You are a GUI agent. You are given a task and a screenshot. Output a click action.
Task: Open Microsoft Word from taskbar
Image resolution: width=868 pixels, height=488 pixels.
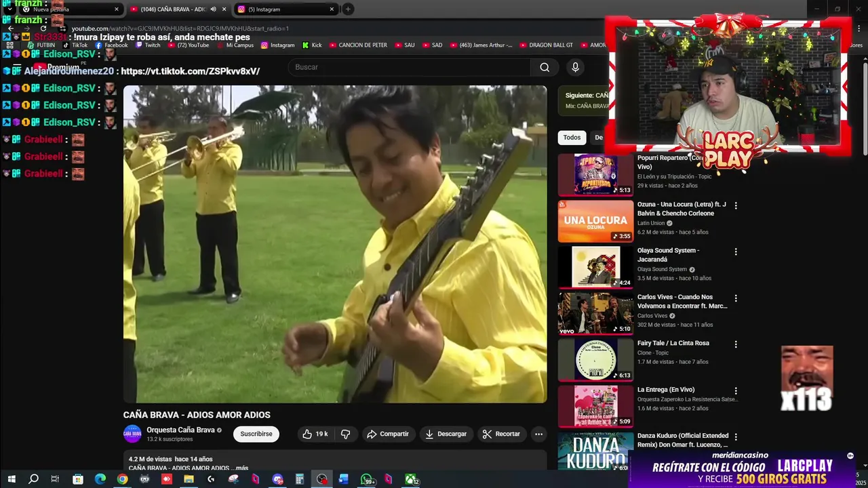(x=344, y=479)
